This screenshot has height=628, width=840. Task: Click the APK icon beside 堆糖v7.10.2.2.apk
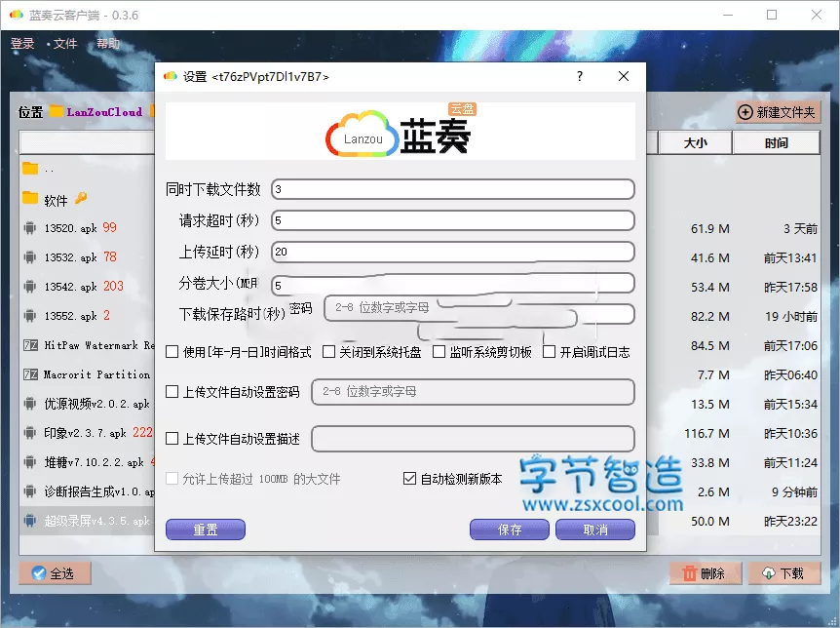[30, 462]
